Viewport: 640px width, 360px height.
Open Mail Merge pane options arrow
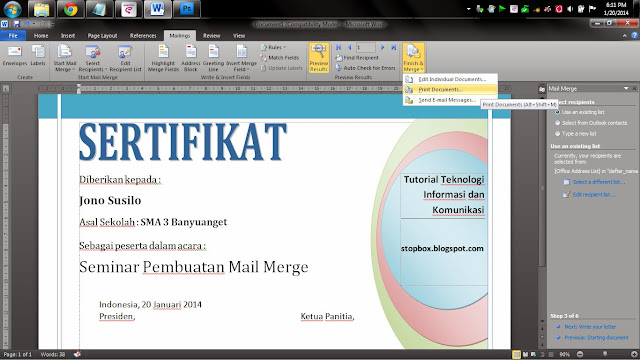pyautogui.click(x=626, y=88)
